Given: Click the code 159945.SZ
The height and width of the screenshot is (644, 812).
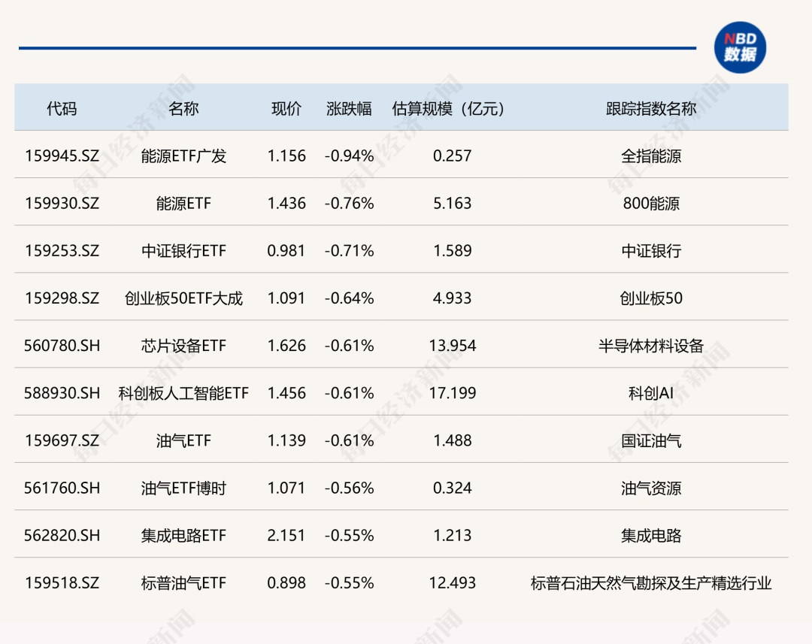Looking at the screenshot, I should [62, 156].
